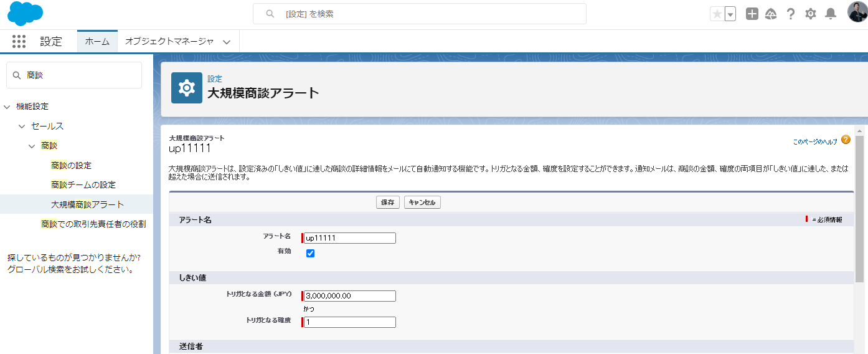Edit the トリガとなる金額 (JPY) field
868x354 pixels.
[349, 296]
